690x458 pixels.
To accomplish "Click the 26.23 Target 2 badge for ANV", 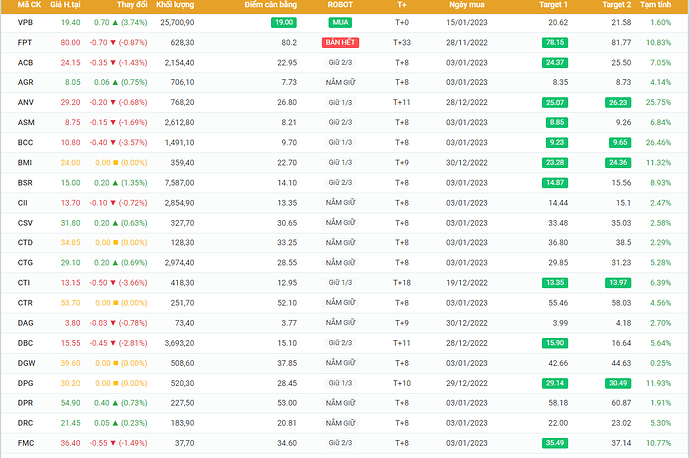I will [x=617, y=102].
